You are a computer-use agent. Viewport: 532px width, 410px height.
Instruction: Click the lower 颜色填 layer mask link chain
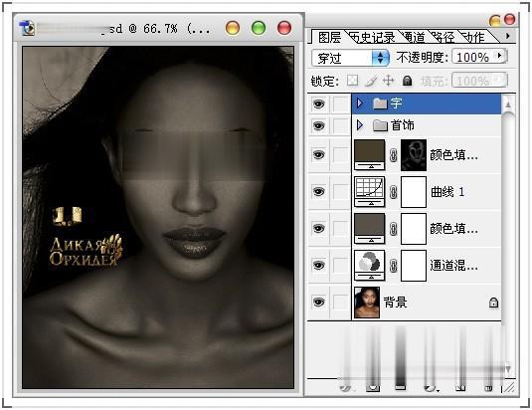tap(393, 229)
